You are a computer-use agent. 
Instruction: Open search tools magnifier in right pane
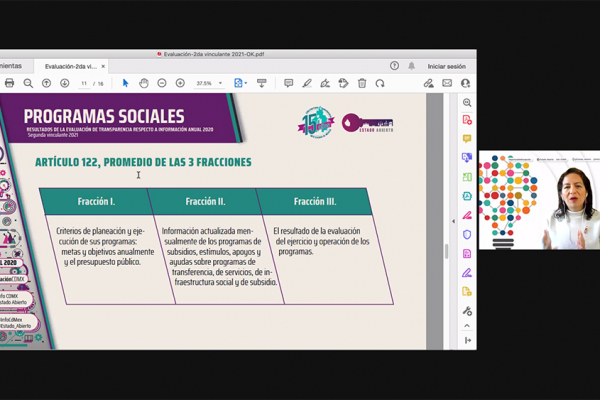pos(467,103)
